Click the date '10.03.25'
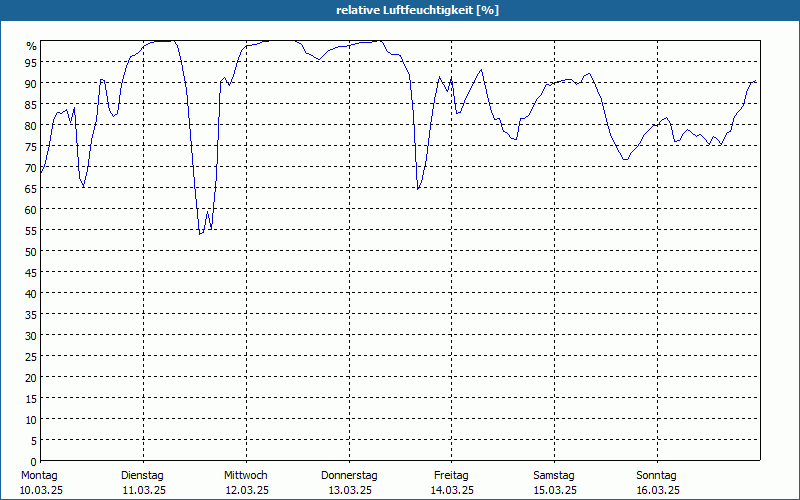The height and width of the screenshot is (500, 800). [41, 490]
